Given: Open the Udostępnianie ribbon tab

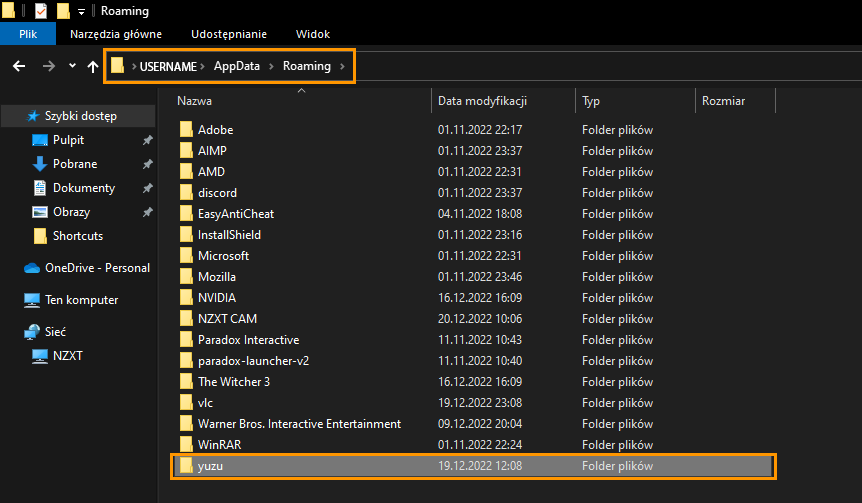Looking at the screenshot, I should pos(229,34).
